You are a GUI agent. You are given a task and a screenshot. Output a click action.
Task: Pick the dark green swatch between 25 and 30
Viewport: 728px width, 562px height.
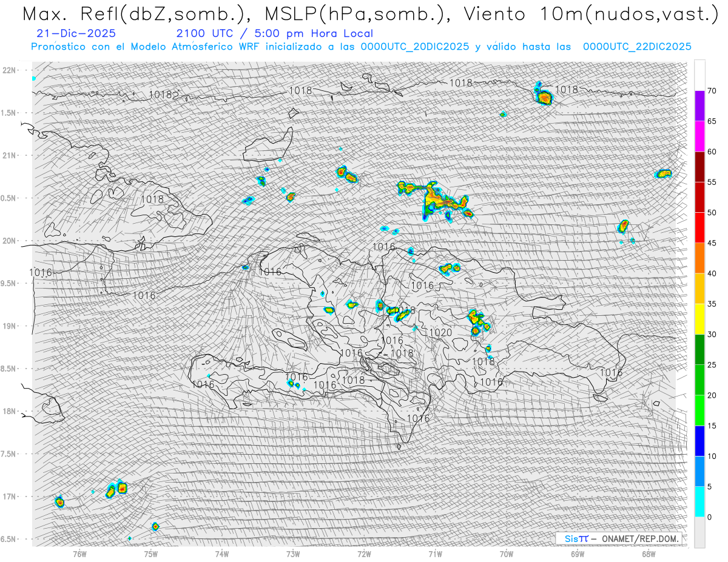click(x=699, y=350)
